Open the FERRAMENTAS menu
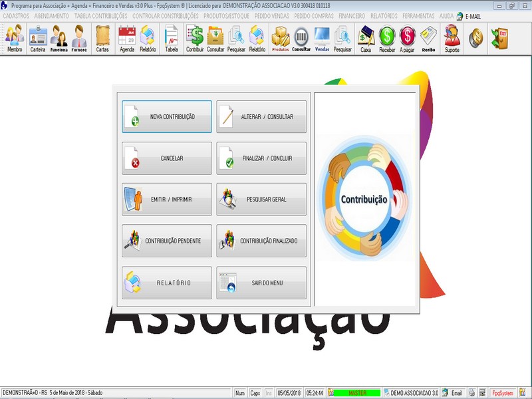Viewport: 532px width, 399px height. [x=418, y=16]
